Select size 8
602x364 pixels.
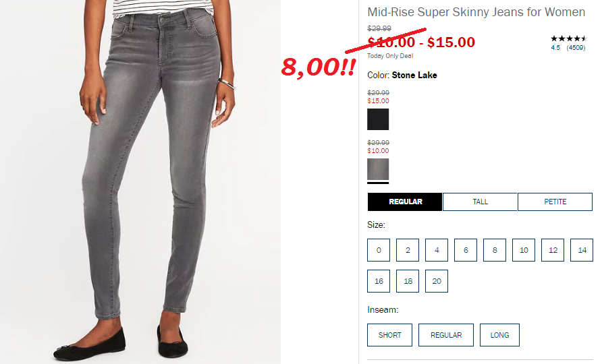[495, 250]
